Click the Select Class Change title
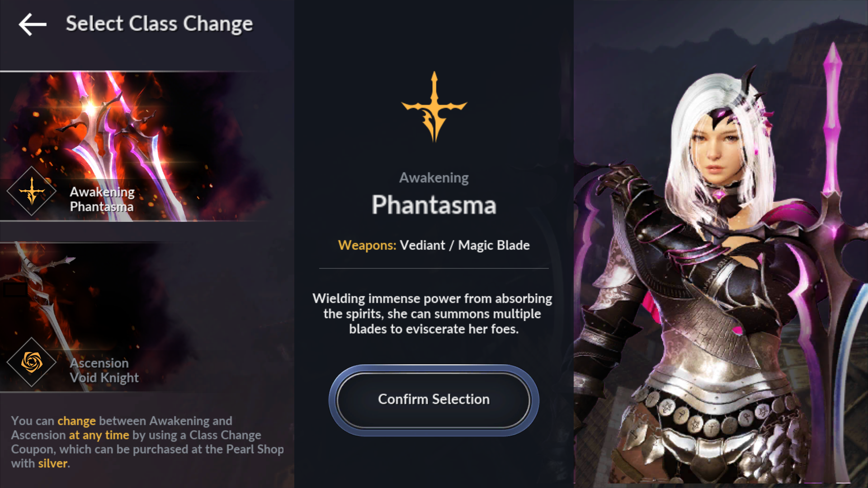This screenshot has height=488, width=868. 159,24
